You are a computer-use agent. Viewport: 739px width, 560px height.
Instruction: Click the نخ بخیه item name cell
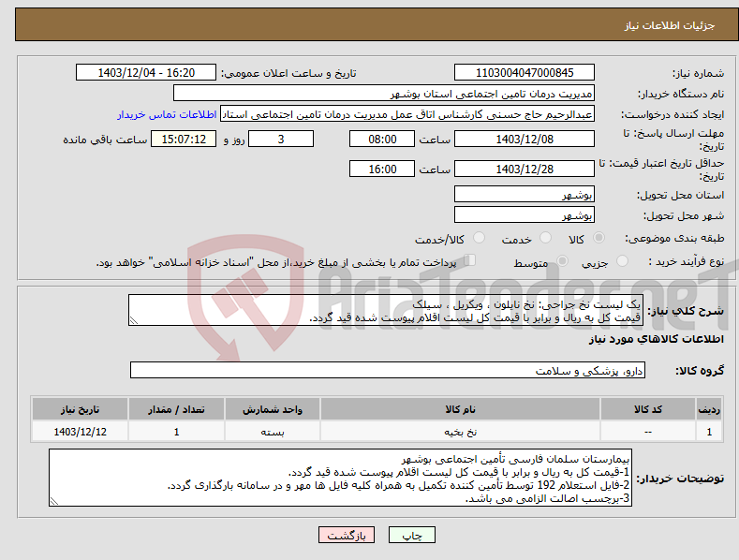point(460,432)
